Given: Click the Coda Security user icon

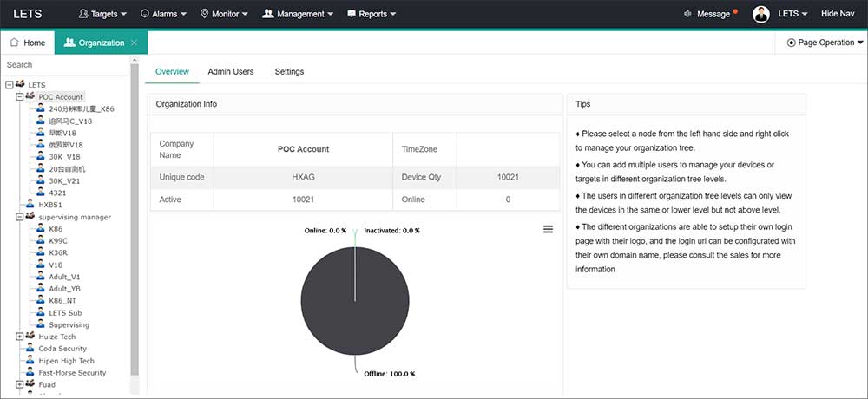Looking at the screenshot, I should pyautogui.click(x=30, y=349).
